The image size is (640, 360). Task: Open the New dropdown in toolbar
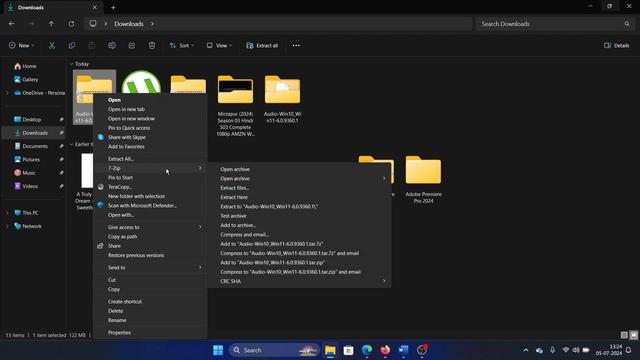pos(22,45)
